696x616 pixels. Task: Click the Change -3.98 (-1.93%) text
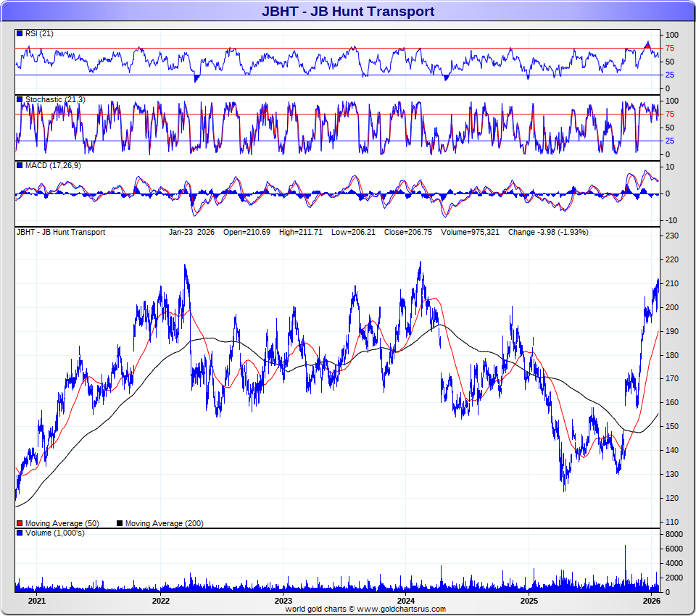548,232
